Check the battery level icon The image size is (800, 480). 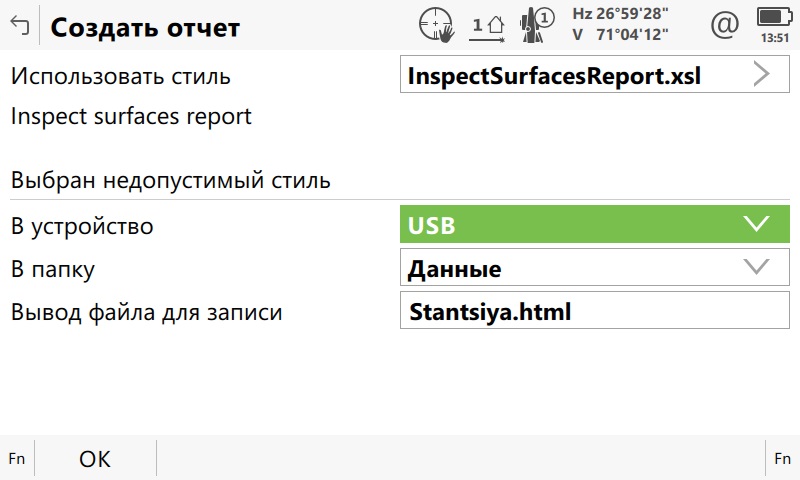(x=771, y=17)
